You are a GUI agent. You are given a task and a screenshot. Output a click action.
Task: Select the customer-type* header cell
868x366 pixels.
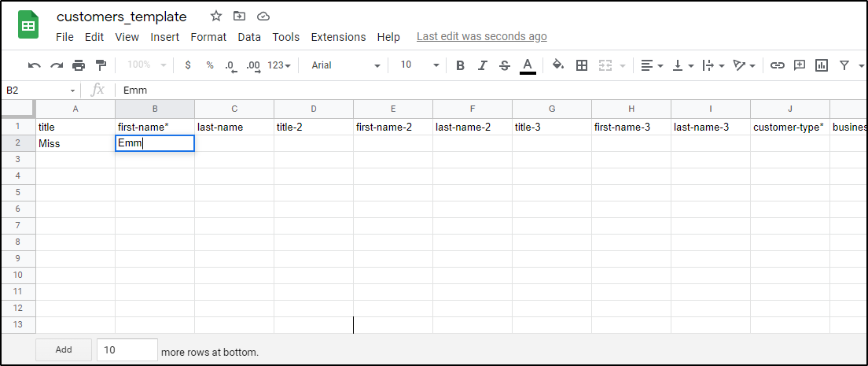point(790,127)
